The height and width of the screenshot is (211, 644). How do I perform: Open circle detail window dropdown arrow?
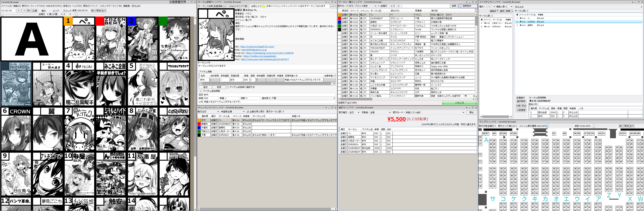tap(326, 2)
